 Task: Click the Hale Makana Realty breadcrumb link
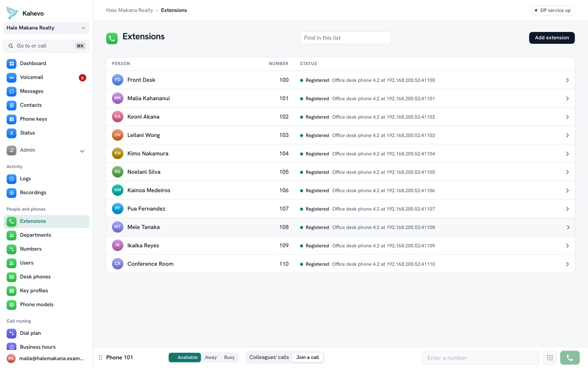click(130, 10)
